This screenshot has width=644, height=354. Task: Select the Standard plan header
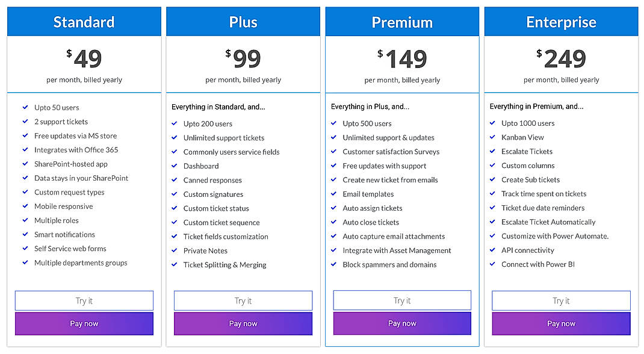point(84,21)
